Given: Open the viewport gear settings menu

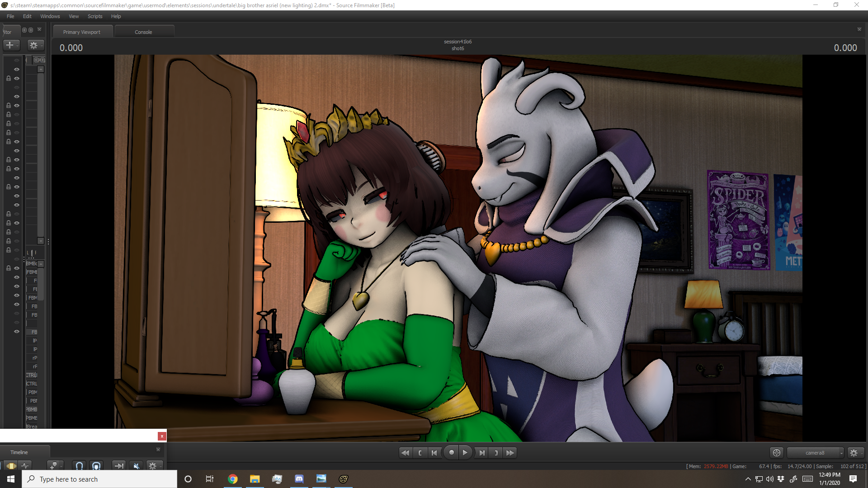Looking at the screenshot, I should coord(855,453).
